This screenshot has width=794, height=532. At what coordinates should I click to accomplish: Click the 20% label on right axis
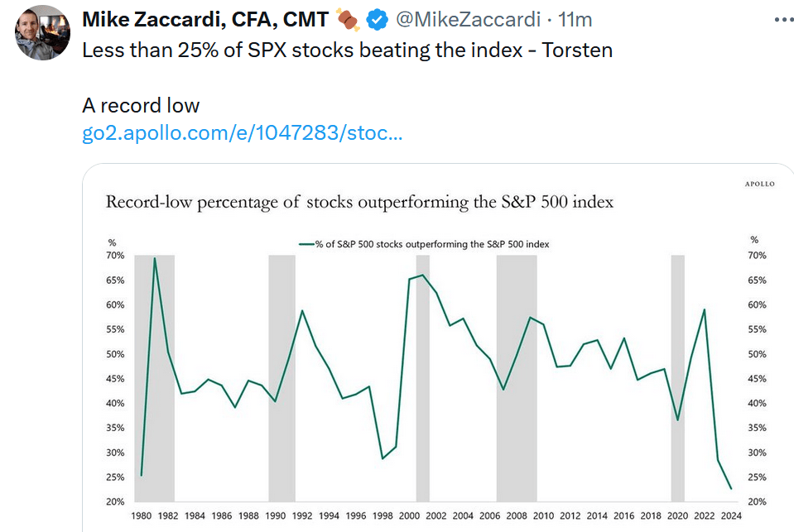pyautogui.click(x=757, y=502)
